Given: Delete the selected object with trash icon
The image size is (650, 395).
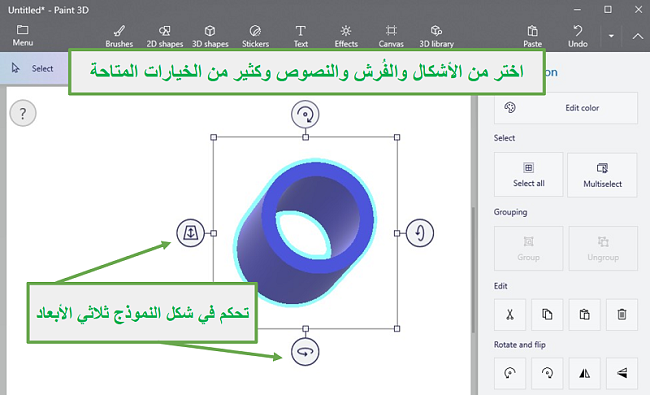Looking at the screenshot, I should 622,315.
